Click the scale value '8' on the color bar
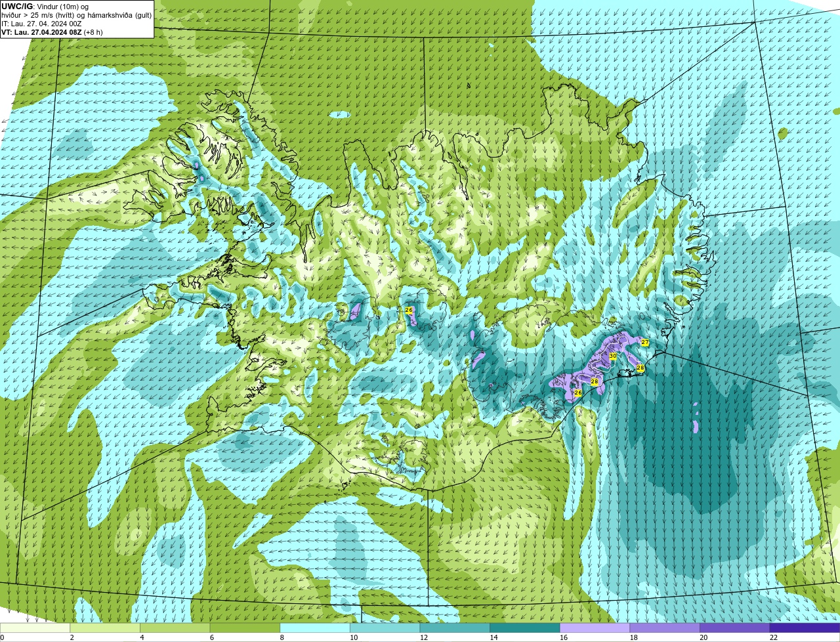Image resolution: width=840 pixels, height=642 pixels. [282, 637]
